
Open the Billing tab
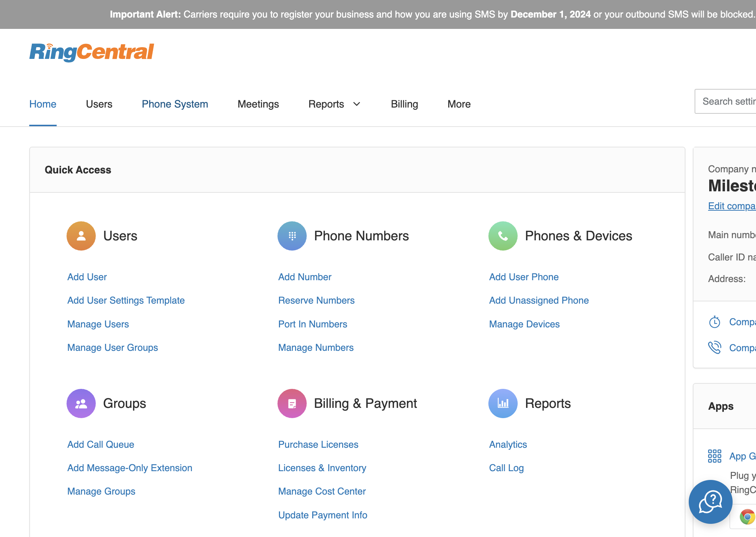tap(404, 104)
